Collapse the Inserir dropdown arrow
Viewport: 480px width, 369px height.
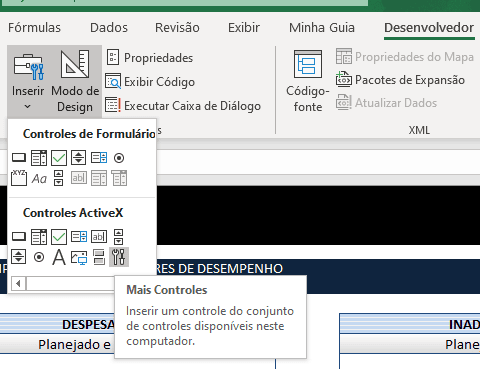click(28, 107)
